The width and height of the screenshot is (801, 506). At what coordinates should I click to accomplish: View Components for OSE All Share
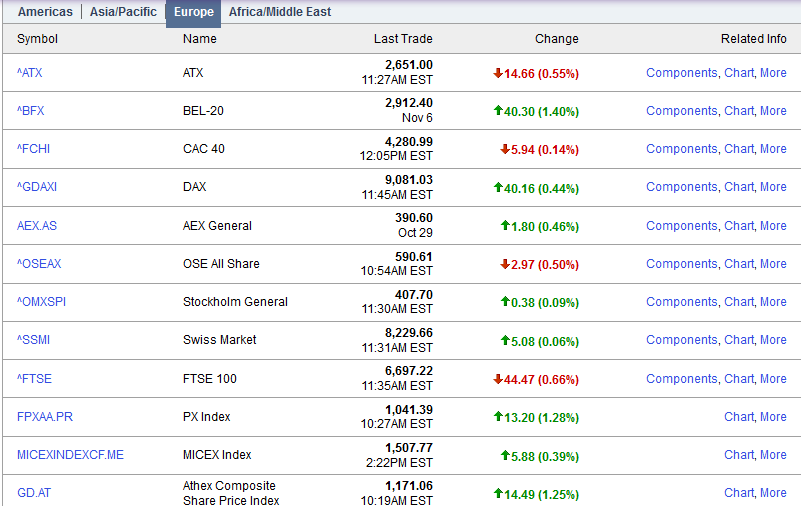(x=682, y=263)
